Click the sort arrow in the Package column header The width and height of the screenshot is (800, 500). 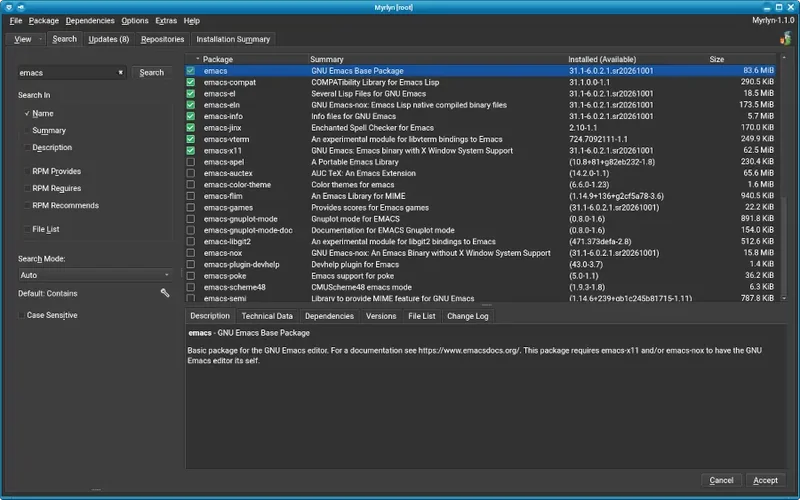(x=198, y=59)
